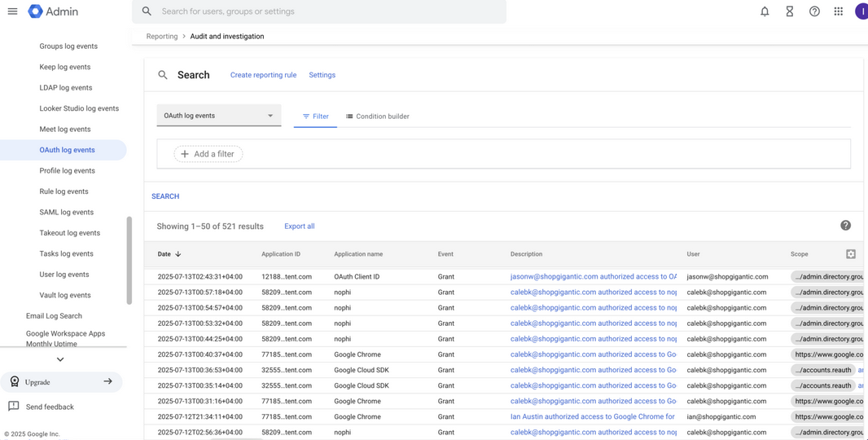Select OAuth log events in sidebar
This screenshot has width=868, height=440.
[64, 150]
